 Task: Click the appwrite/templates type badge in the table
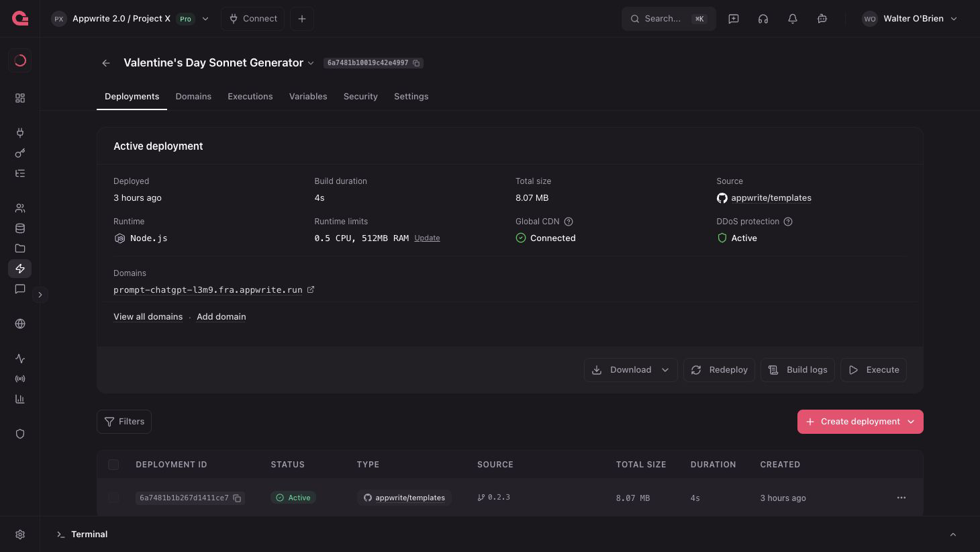(x=405, y=498)
